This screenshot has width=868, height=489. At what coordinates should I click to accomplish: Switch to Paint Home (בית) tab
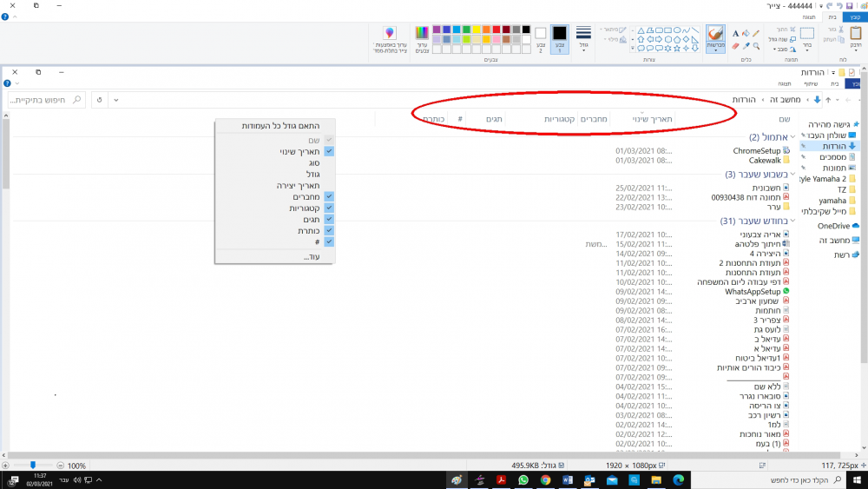tap(832, 17)
